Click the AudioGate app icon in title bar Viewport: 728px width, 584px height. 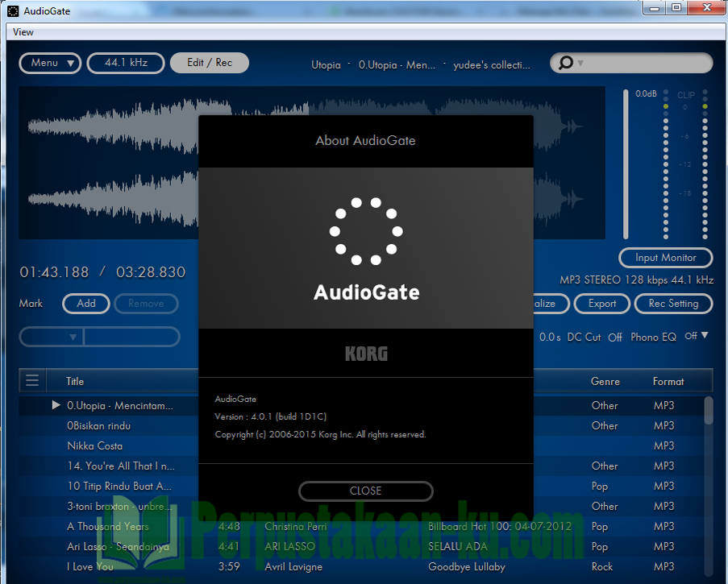tap(13, 10)
